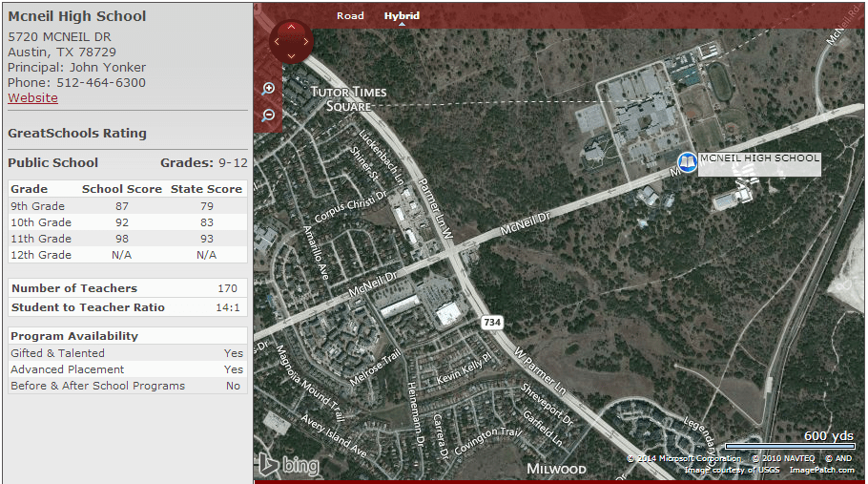The image size is (868, 484).
Task: Click 11th Grade school score 98
Action: (x=122, y=239)
